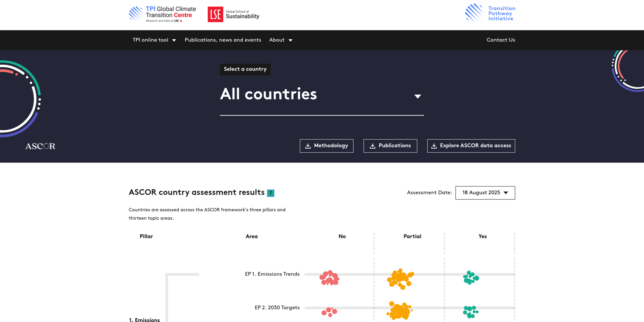
Task: Click the download icon in Explore ASCOR button
Action: [x=434, y=146]
